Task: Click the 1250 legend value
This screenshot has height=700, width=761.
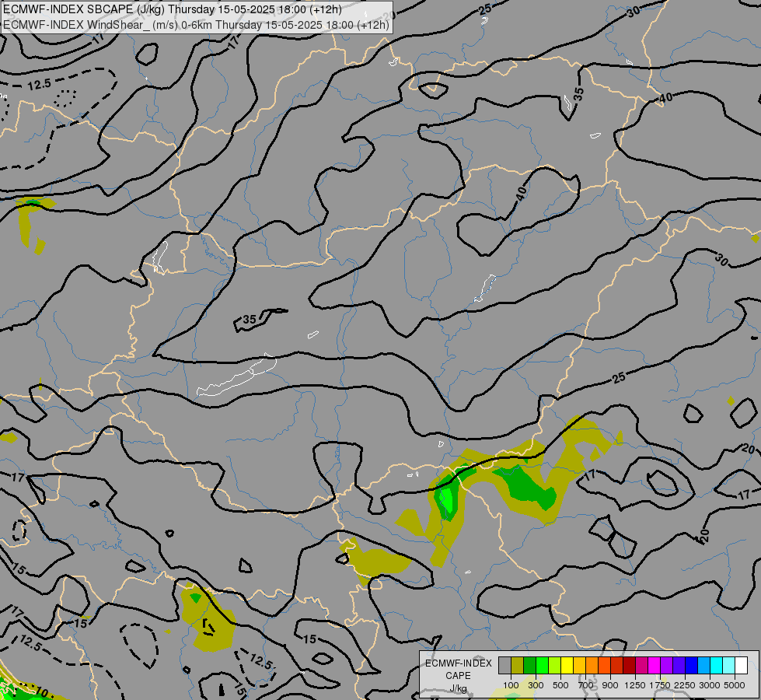Action: click(635, 685)
